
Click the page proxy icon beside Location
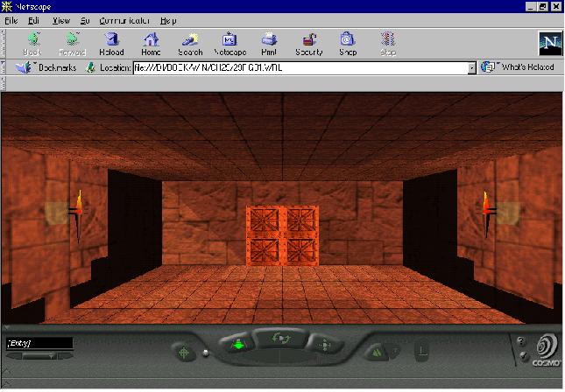pos(91,67)
